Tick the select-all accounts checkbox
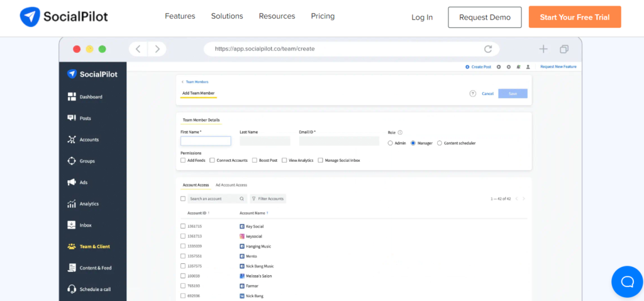The height and width of the screenshot is (301, 644). click(x=183, y=198)
